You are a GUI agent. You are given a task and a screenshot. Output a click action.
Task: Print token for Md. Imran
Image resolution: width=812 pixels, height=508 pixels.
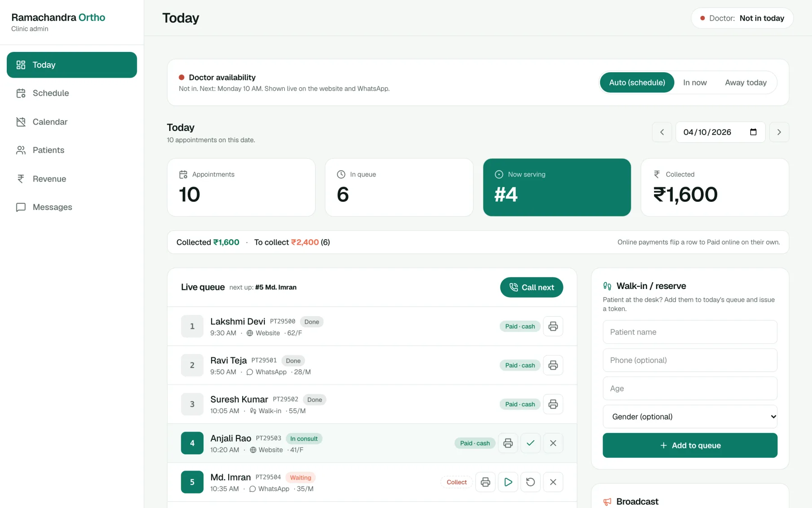tap(485, 482)
